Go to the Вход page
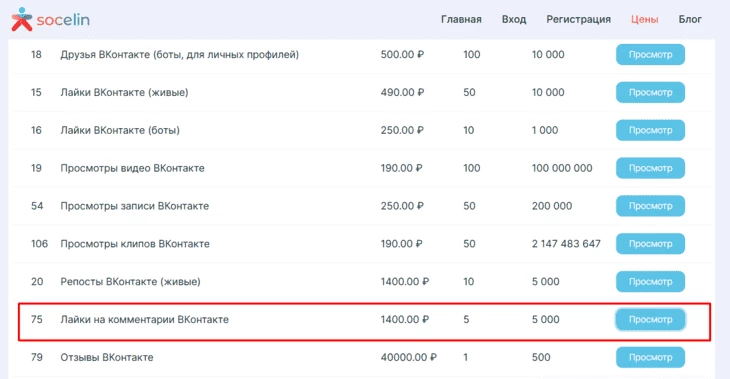Screen dimensions: 730x379 coord(514,20)
